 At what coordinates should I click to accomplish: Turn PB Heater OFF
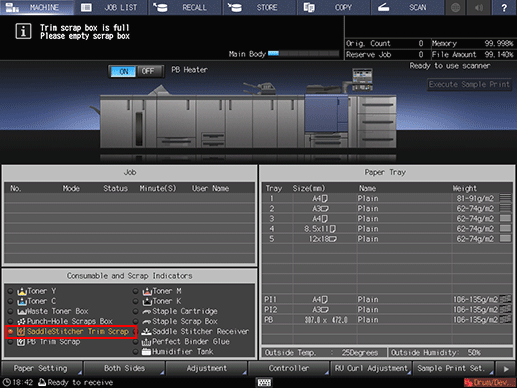(149, 71)
